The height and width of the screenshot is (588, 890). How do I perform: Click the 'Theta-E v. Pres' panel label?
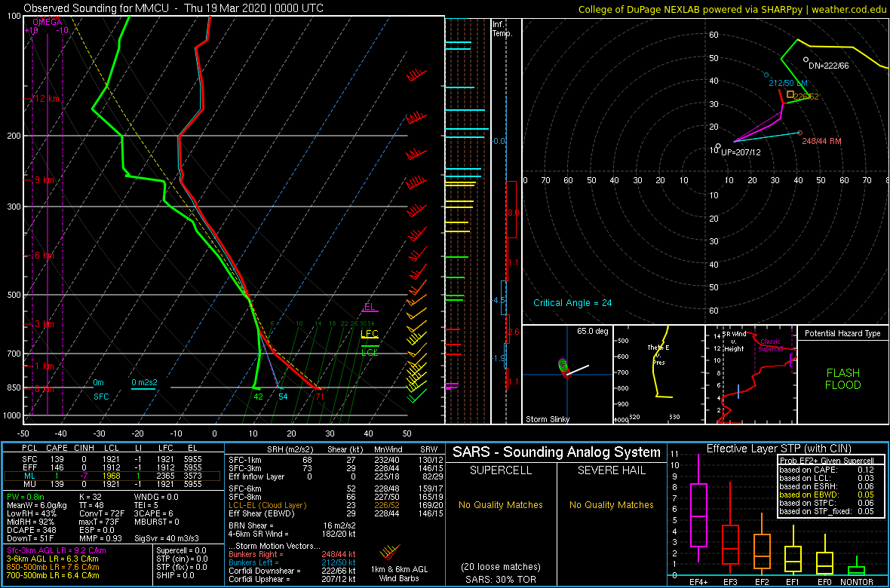coord(659,355)
